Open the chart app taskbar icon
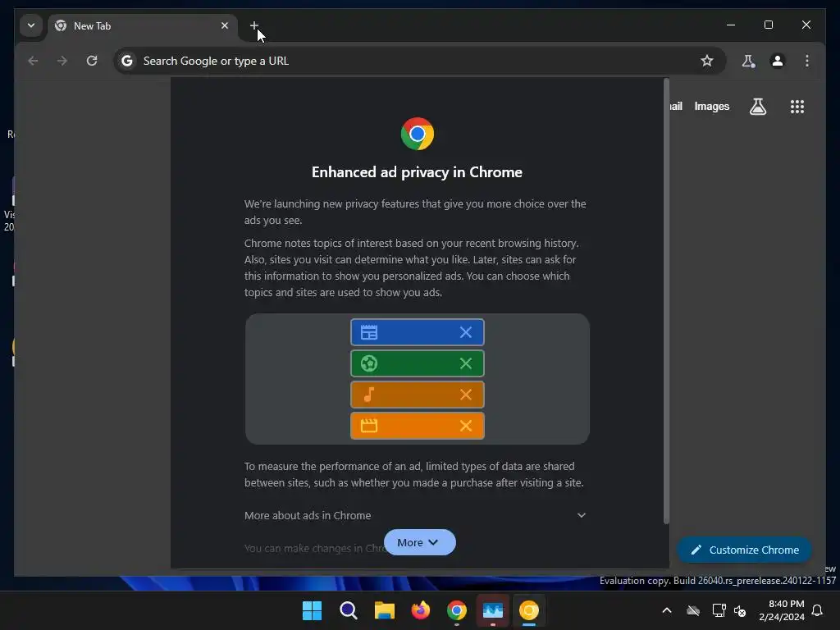Viewport: 840px width, 630px height. [493, 610]
